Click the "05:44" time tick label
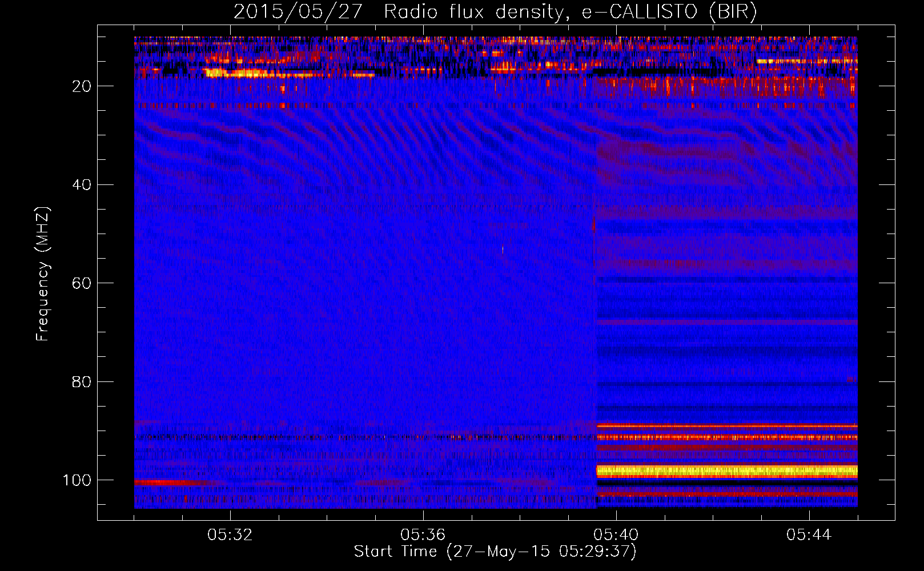The image size is (924, 571). tap(809, 535)
